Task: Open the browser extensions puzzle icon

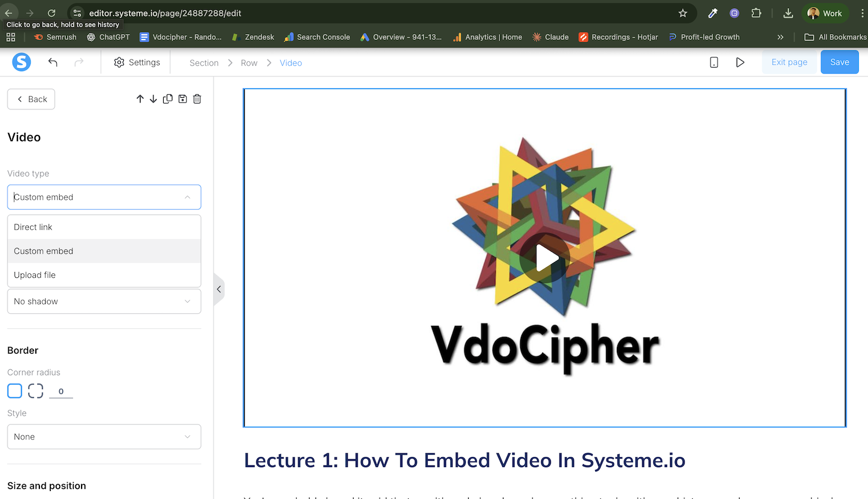Action: pos(756,13)
